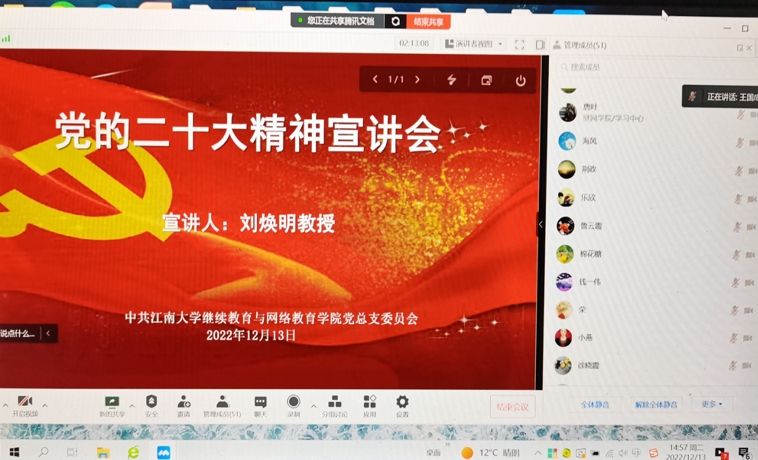Expand the 更多 dropdown in members panel
This screenshot has width=758, height=460.
[x=712, y=405]
